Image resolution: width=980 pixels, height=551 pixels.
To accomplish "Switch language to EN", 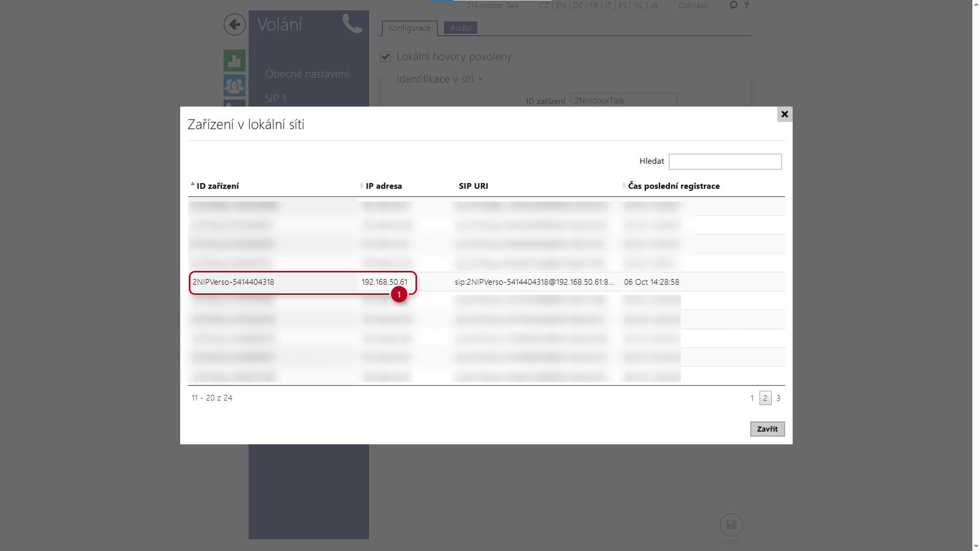I will (561, 6).
